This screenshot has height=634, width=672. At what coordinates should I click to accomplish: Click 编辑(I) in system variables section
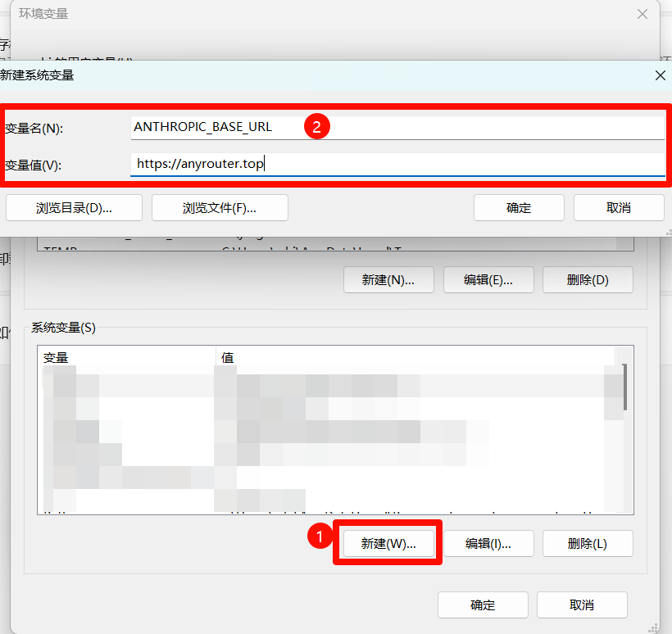[488, 544]
